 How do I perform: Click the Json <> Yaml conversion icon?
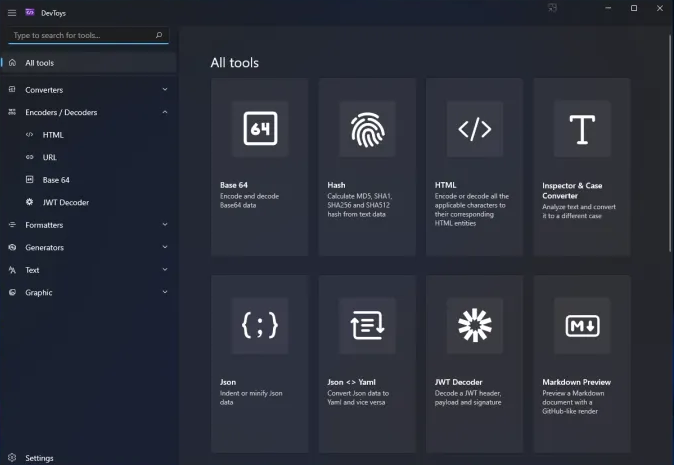(x=368, y=325)
